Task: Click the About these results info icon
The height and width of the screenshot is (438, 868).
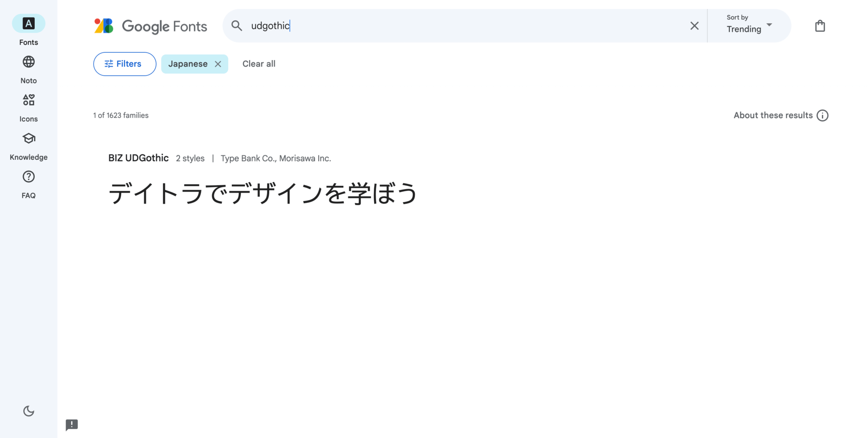Action: click(x=822, y=115)
